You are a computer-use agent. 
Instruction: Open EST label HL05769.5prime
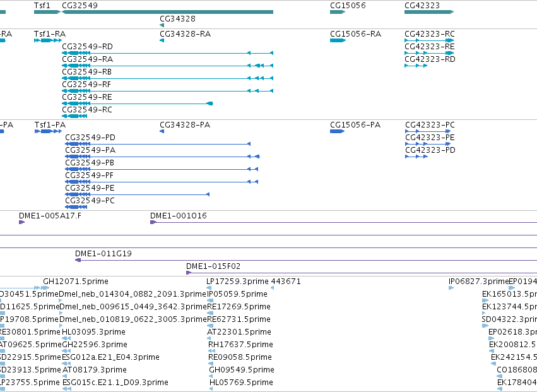click(242, 383)
